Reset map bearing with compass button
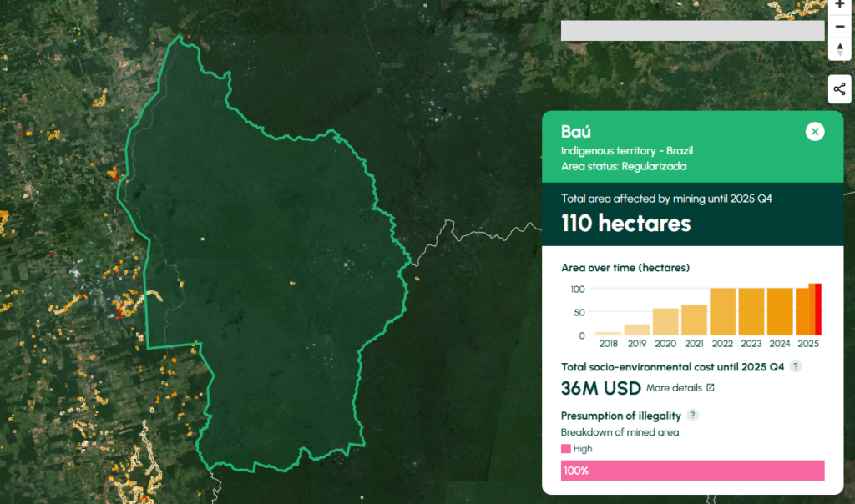The height and width of the screenshot is (504, 855). pyautogui.click(x=839, y=48)
